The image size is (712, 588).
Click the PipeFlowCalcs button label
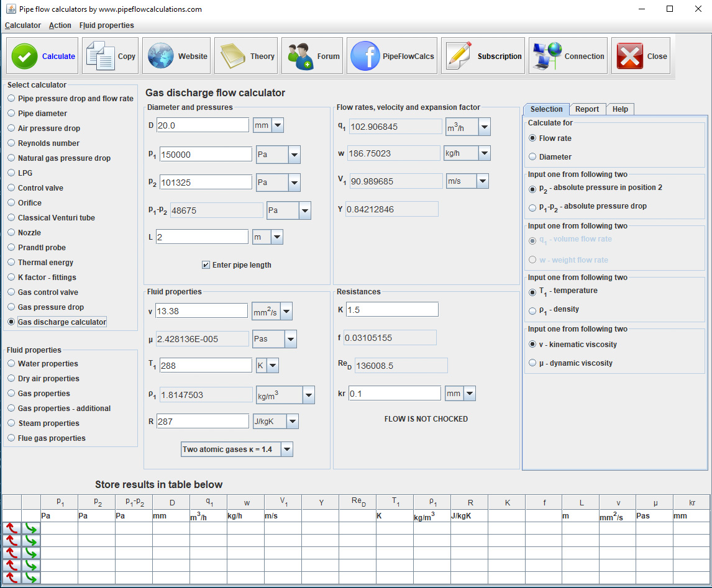pyautogui.click(x=408, y=57)
